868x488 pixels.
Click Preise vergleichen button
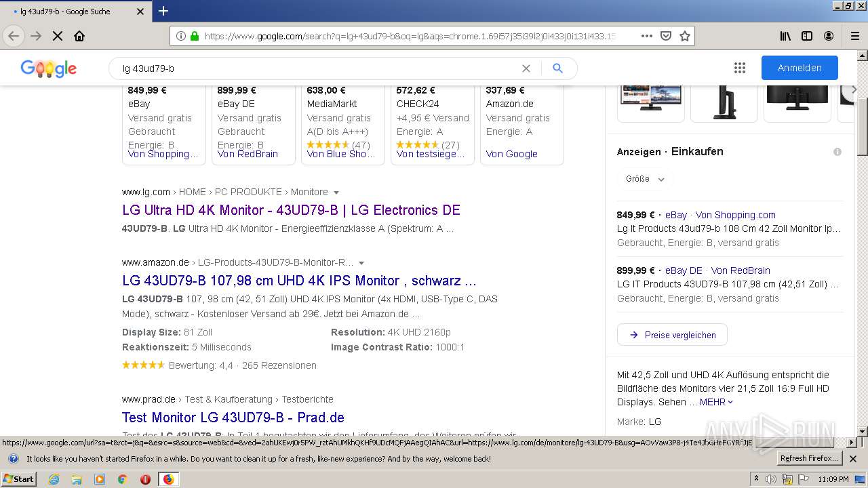(672, 335)
